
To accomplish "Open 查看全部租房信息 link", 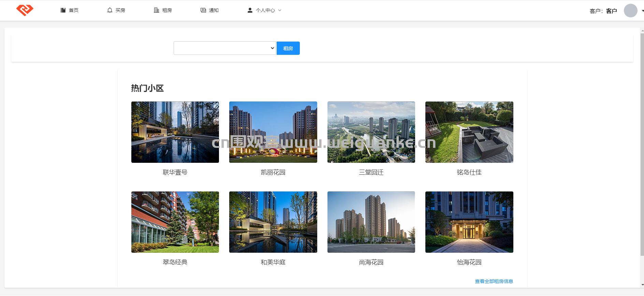I will pos(494,281).
